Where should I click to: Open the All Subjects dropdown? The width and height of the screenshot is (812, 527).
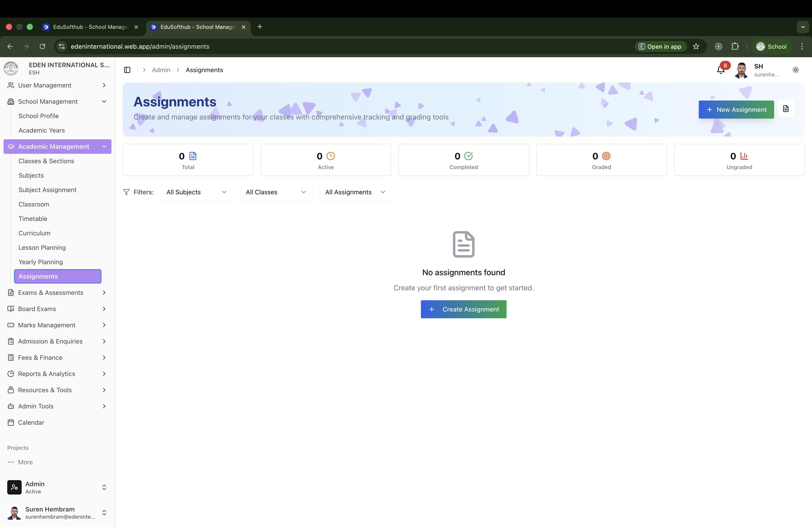[x=196, y=192]
